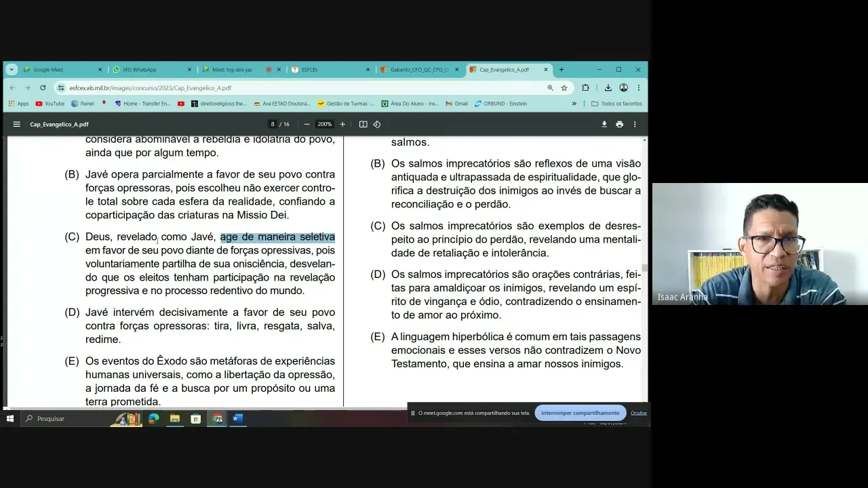Expand the tab search dropdown
This screenshot has height=488, width=868.
tap(12, 69)
